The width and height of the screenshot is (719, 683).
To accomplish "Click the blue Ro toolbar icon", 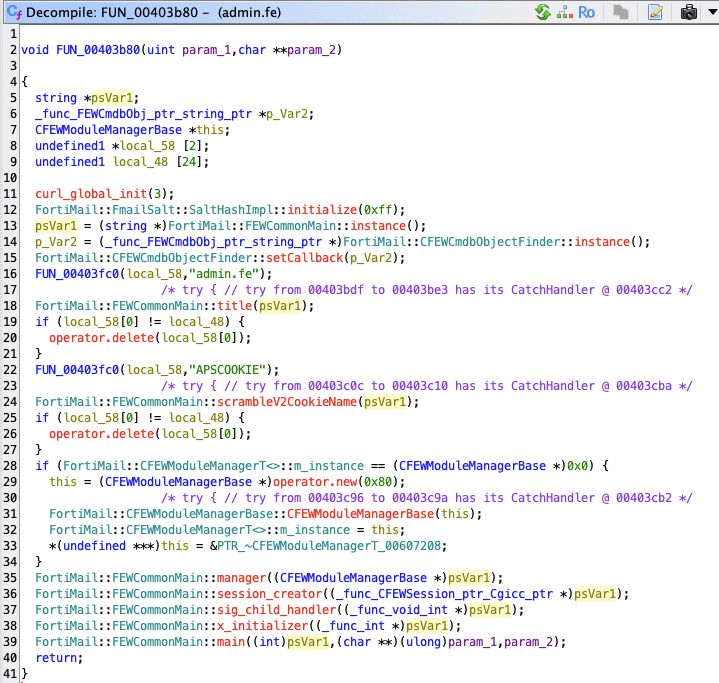I will point(587,12).
